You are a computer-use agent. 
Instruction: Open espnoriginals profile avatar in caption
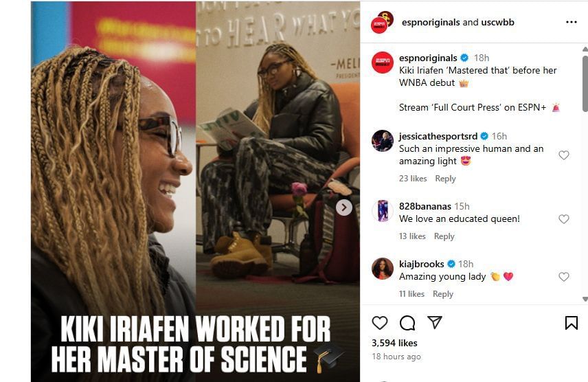[x=383, y=63]
